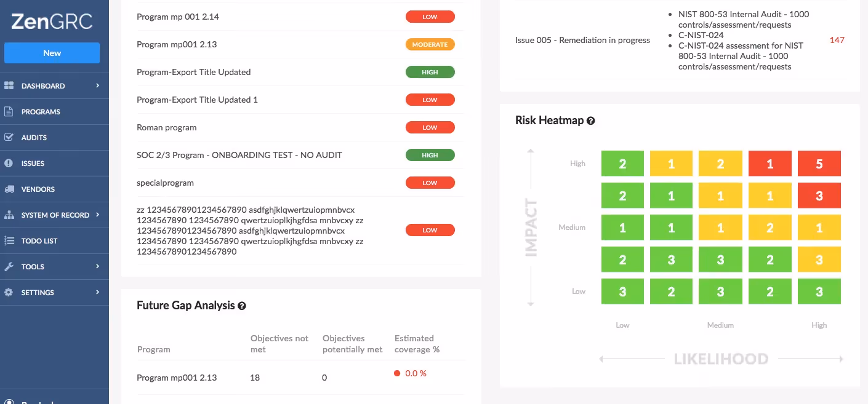Expand the Tools submenu chevron
The image size is (868, 404).
coord(97,266)
